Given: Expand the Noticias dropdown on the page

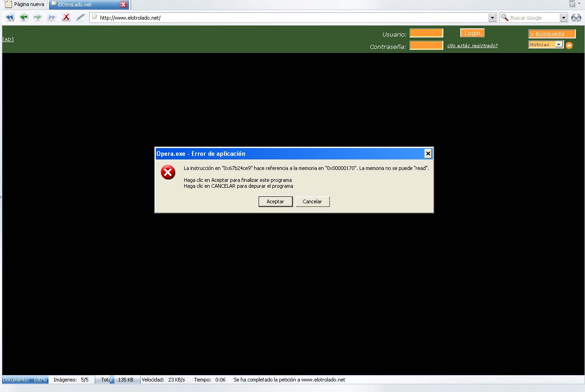Looking at the screenshot, I should pyautogui.click(x=558, y=45).
